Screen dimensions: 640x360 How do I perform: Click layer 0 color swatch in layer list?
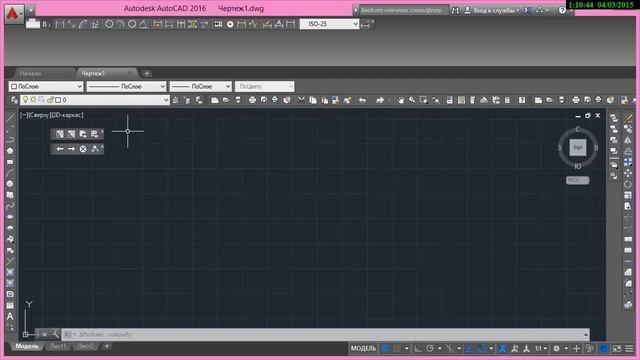58,100
